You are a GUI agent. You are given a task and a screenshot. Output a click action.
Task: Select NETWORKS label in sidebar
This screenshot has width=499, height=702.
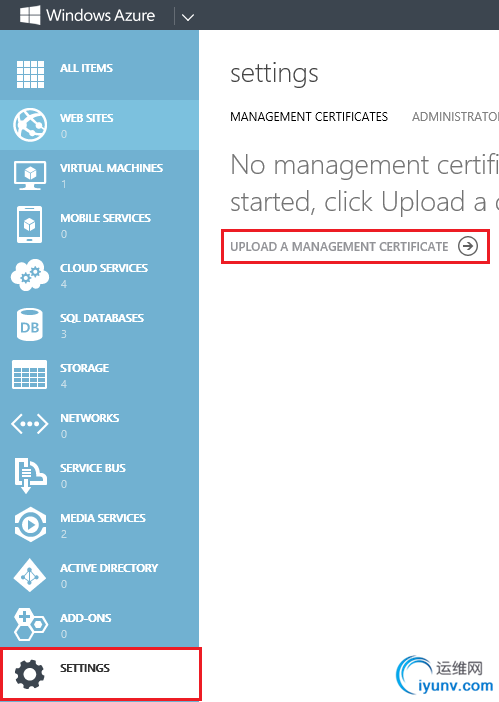click(90, 418)
